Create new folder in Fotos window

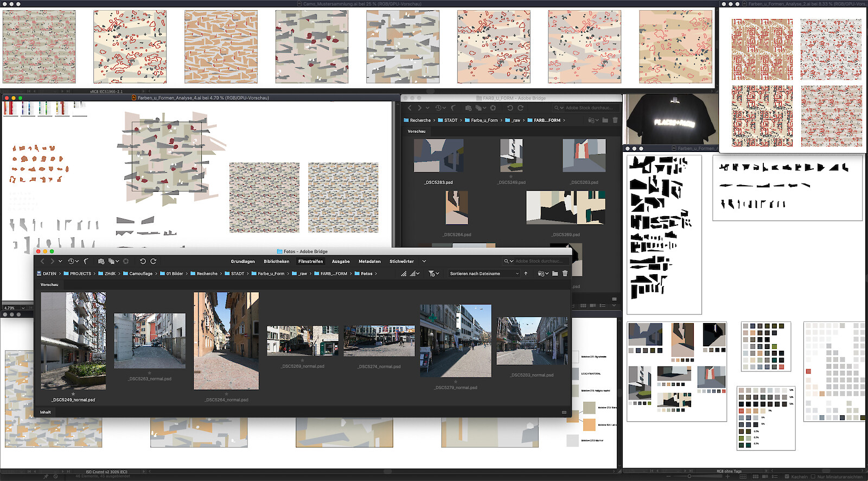click(x=555, y=274)
